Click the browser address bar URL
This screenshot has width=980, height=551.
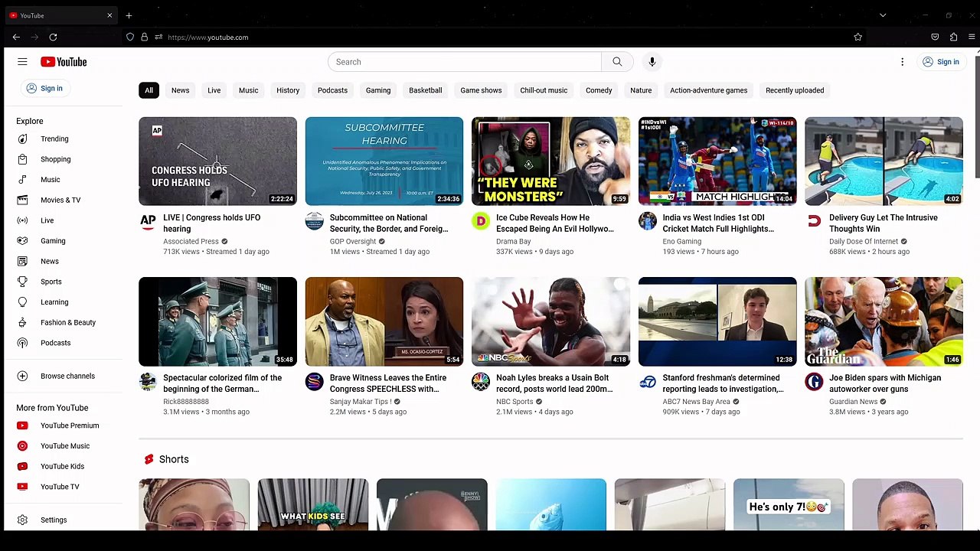(208, 37)
